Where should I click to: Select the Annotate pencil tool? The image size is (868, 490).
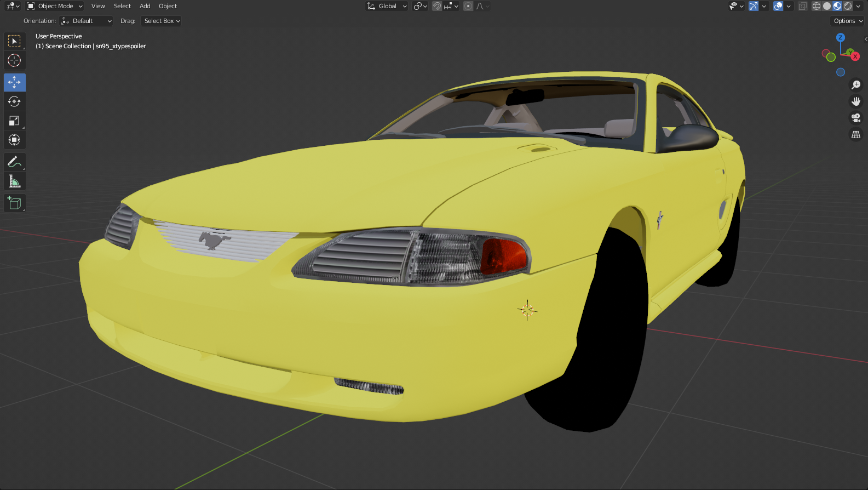14,162
